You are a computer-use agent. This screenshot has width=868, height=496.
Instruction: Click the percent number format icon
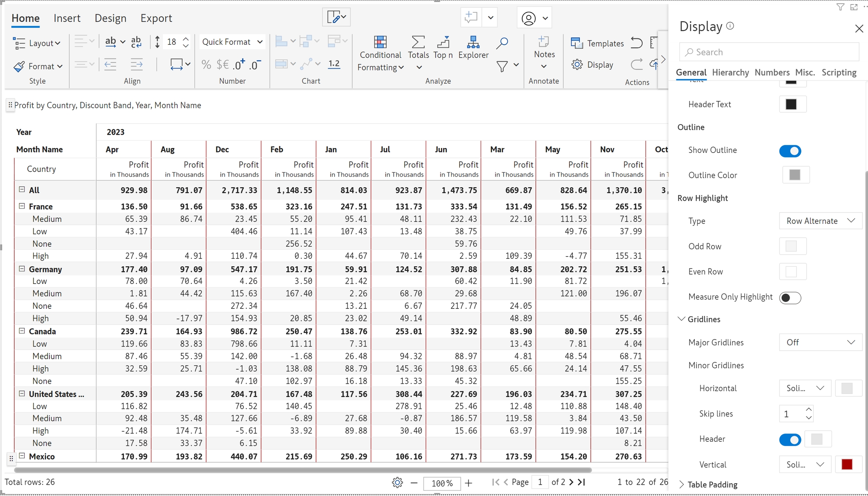[206, 65]
